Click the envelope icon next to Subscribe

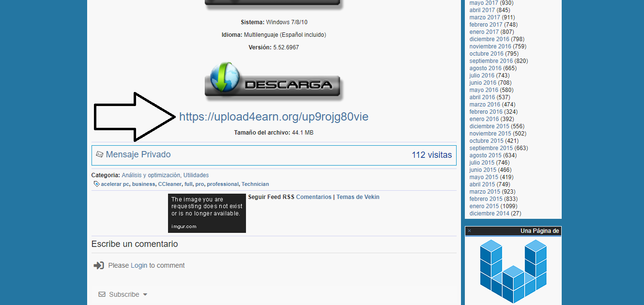[102, 294]
